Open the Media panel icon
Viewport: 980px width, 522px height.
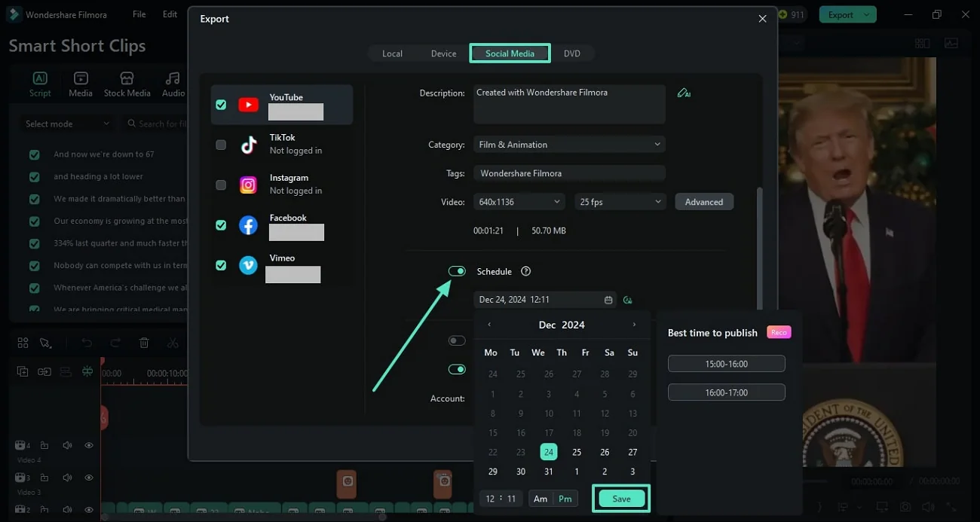click(x=81, y=78)
